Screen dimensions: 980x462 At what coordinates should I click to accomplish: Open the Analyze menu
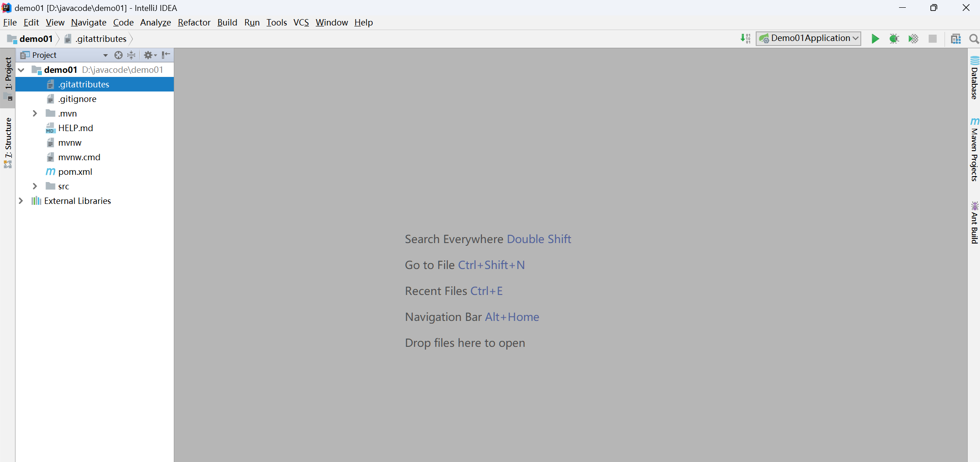point(156,22)
